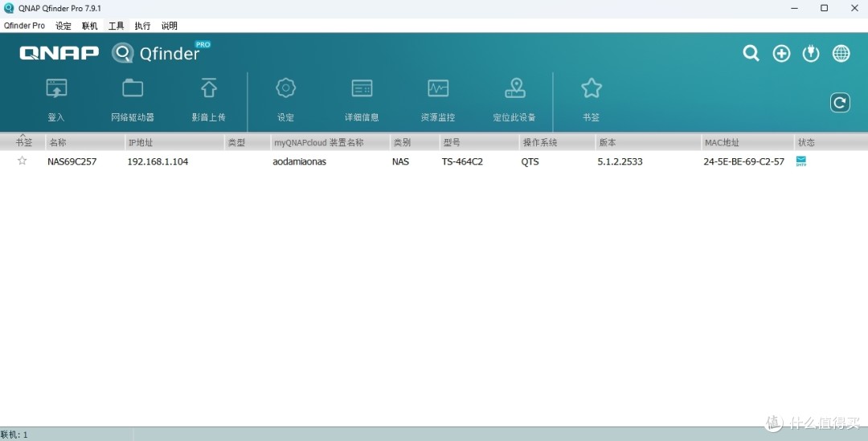Click the search magnifier icon

(x=751, y=53)
